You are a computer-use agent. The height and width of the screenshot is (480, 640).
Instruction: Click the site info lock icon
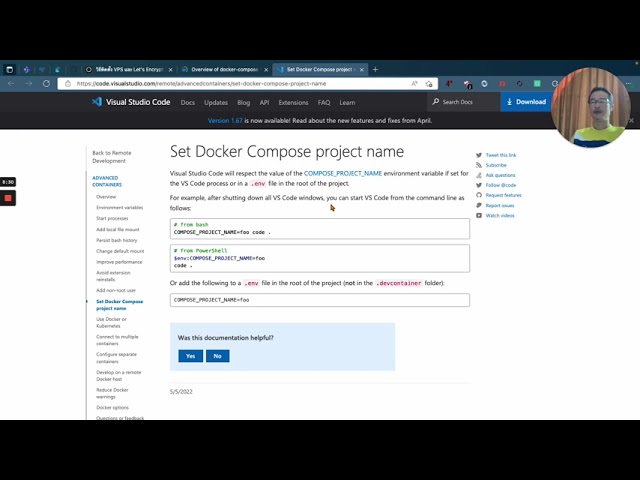tap(68, 84)
